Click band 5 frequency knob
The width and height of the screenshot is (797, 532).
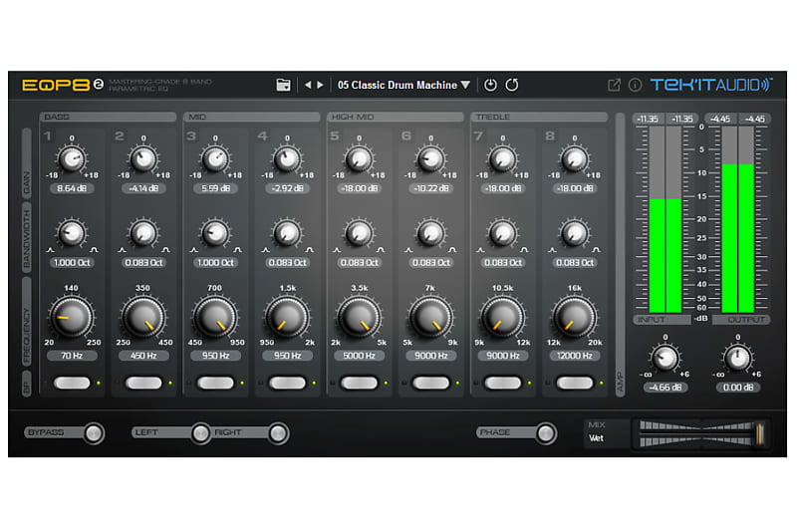(359, 317)
